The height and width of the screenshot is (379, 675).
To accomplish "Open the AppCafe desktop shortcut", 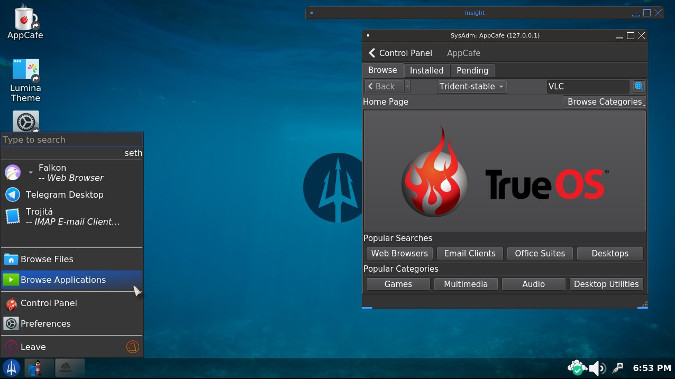I will point(25,22).
